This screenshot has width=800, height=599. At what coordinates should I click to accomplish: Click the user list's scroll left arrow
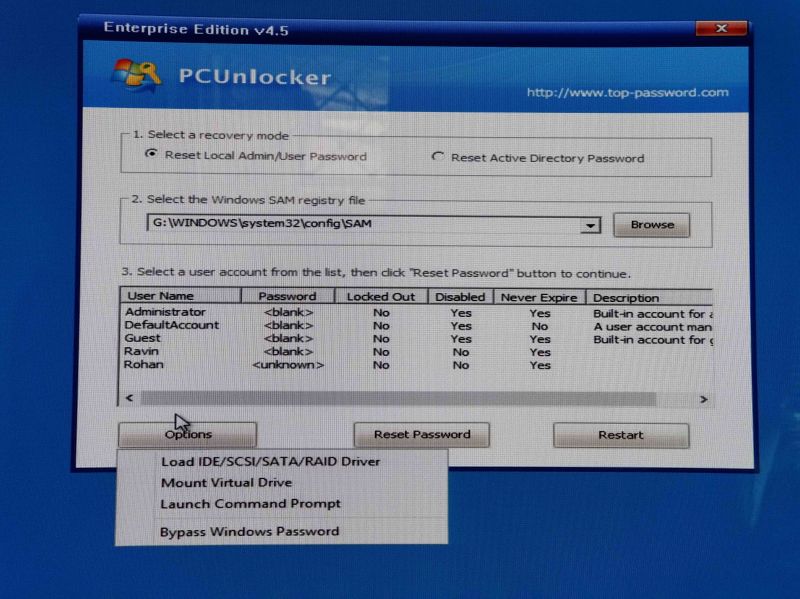tap(130, 398)
